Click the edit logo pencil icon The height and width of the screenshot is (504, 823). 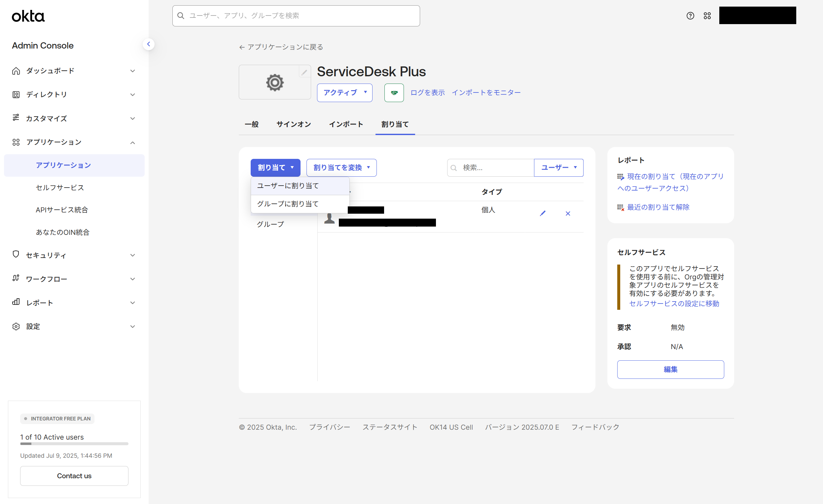(x=304, y=72)
